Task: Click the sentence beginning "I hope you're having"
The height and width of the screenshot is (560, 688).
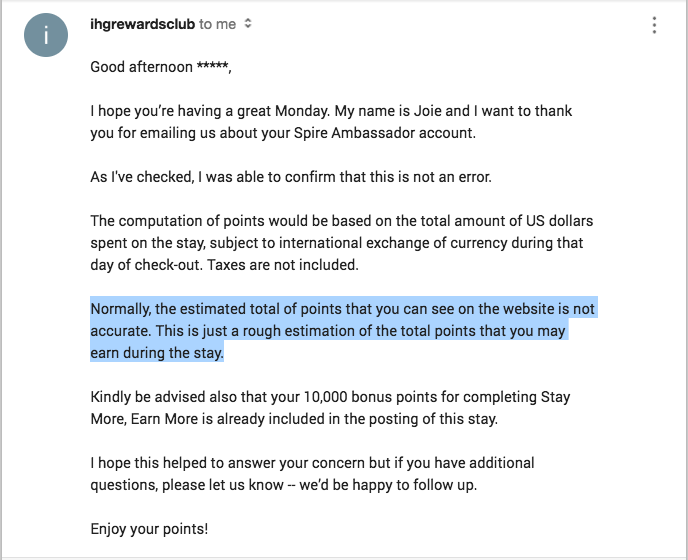Action: 210,111
